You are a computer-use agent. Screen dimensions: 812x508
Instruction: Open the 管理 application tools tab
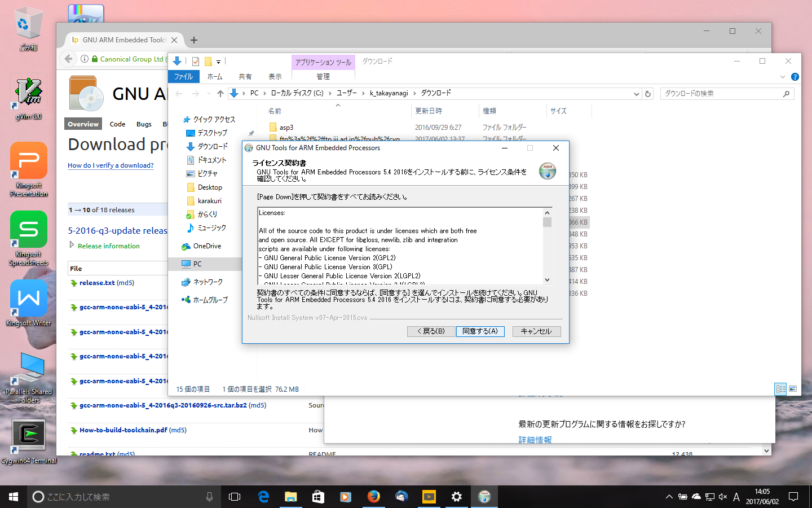pos(323,77)
